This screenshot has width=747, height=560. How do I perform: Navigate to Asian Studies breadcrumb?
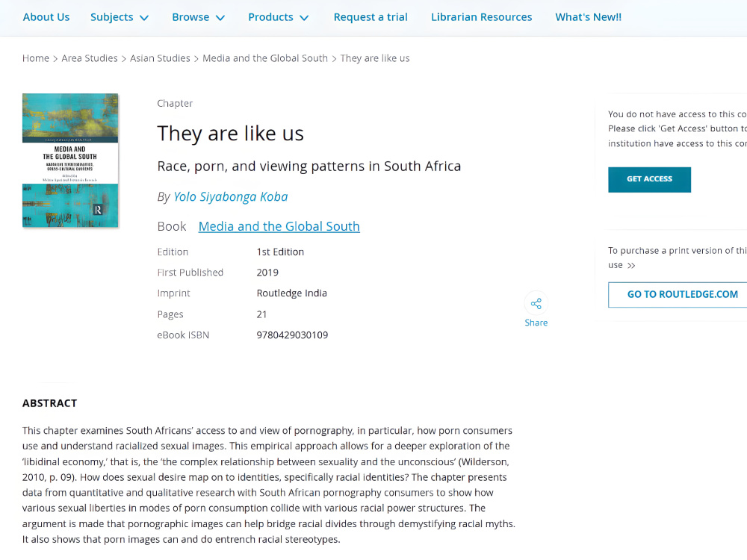coord(160,58)
